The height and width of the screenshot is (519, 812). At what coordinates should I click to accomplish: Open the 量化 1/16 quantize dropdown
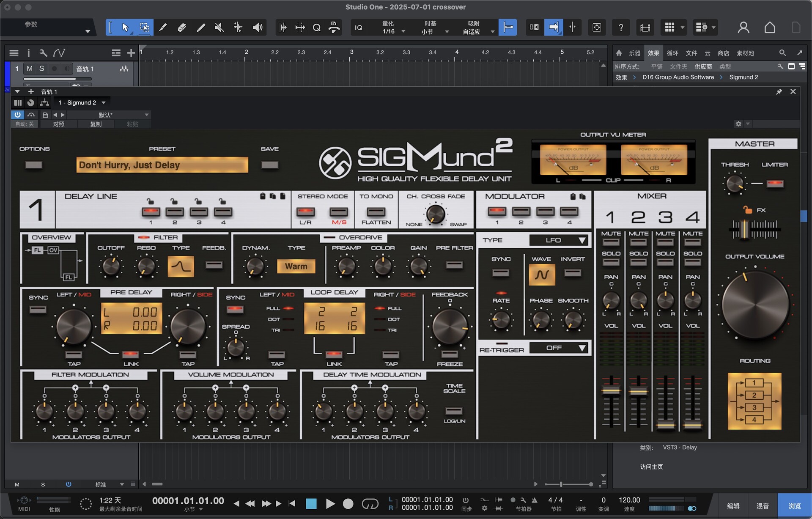click(x=393, y=28)
